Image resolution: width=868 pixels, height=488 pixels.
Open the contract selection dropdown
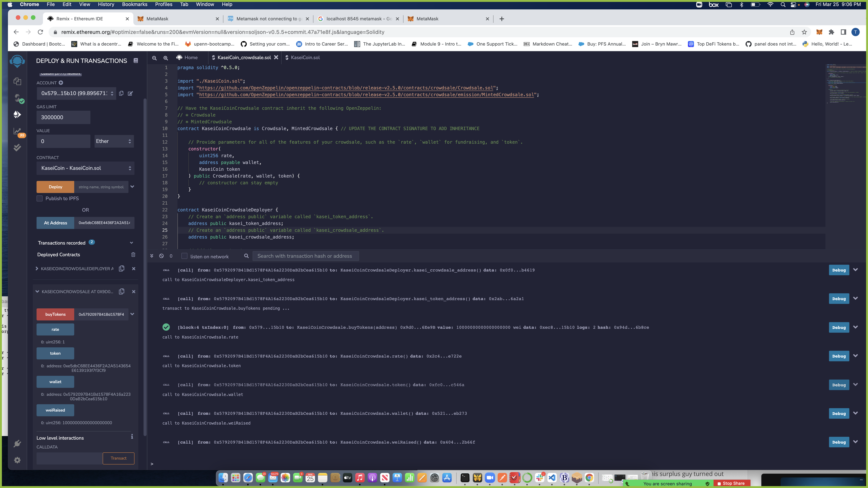point(85,168)
